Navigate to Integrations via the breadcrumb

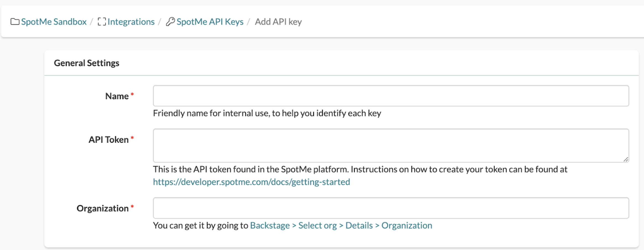click(131, 22)
